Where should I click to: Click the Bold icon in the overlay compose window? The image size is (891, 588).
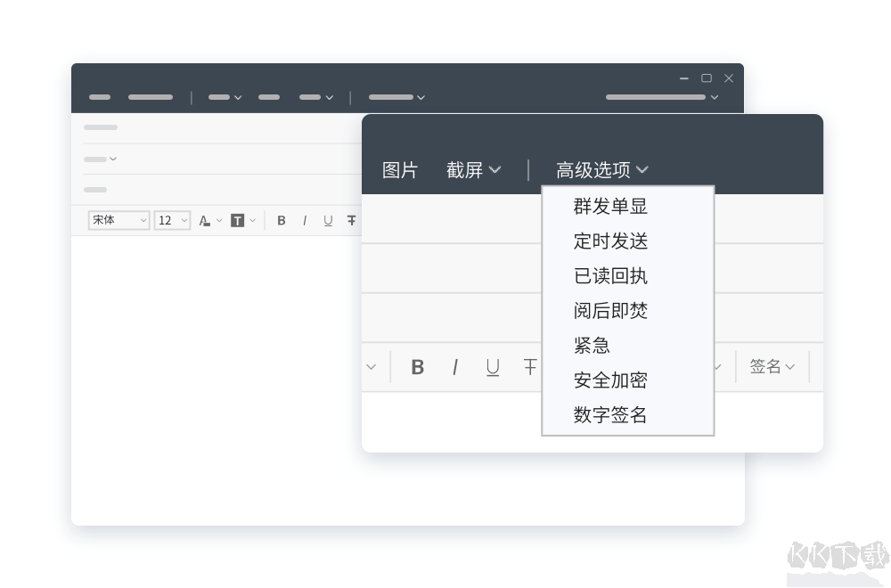tap(417, 367)
